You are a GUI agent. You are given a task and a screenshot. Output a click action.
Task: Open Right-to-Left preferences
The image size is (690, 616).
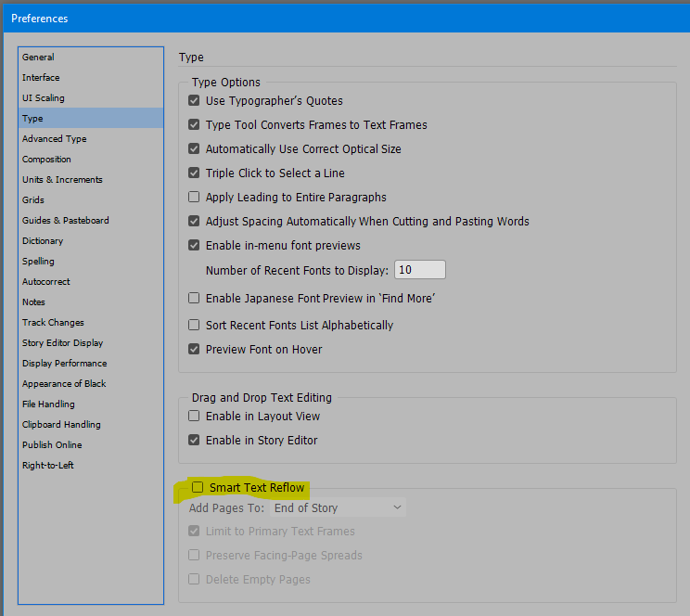(x=48, y=466)
